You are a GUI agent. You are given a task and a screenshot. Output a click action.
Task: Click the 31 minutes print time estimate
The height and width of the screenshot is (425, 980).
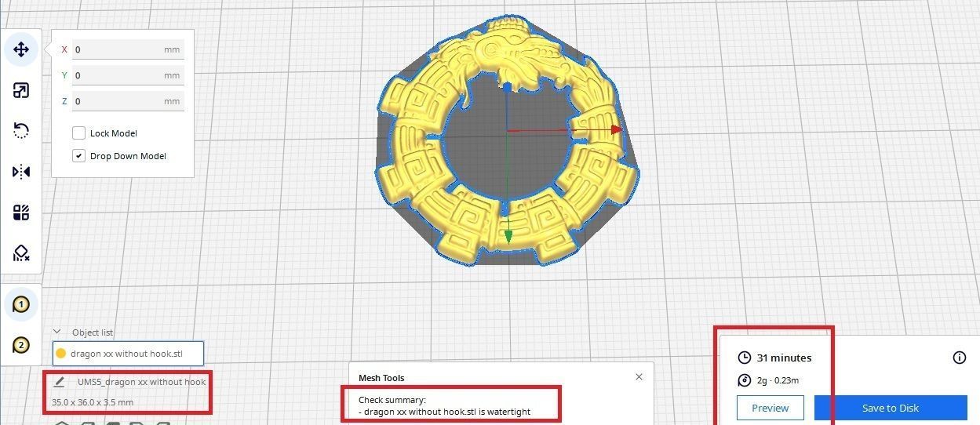[x=784, y=358]
